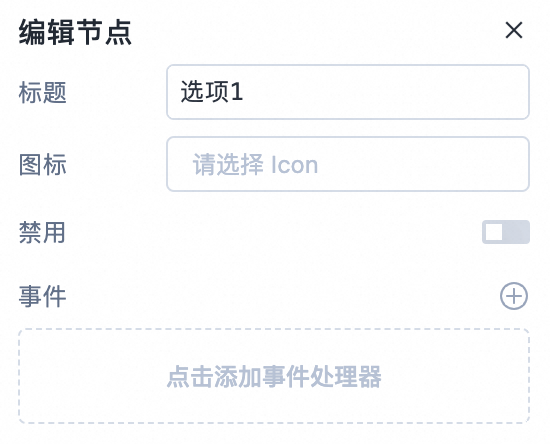
Task: Click the 请选择 Icon placeholder text
Action: (x=255, y=164)
